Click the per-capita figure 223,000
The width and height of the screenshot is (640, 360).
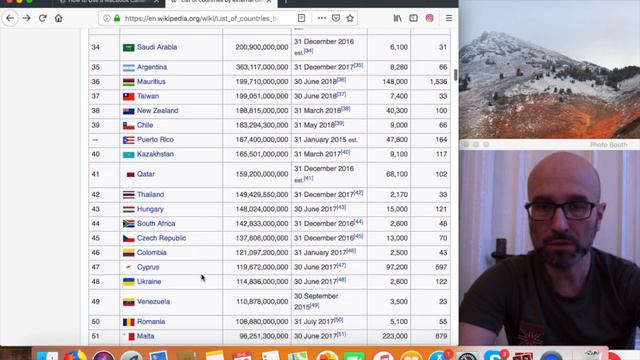pyautogui.click(x=395, y=336)
